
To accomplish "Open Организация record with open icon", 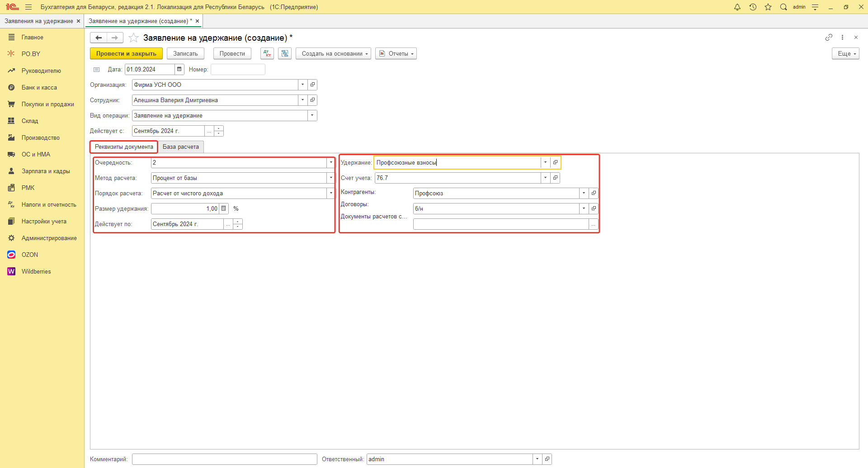I will [312, 85].
